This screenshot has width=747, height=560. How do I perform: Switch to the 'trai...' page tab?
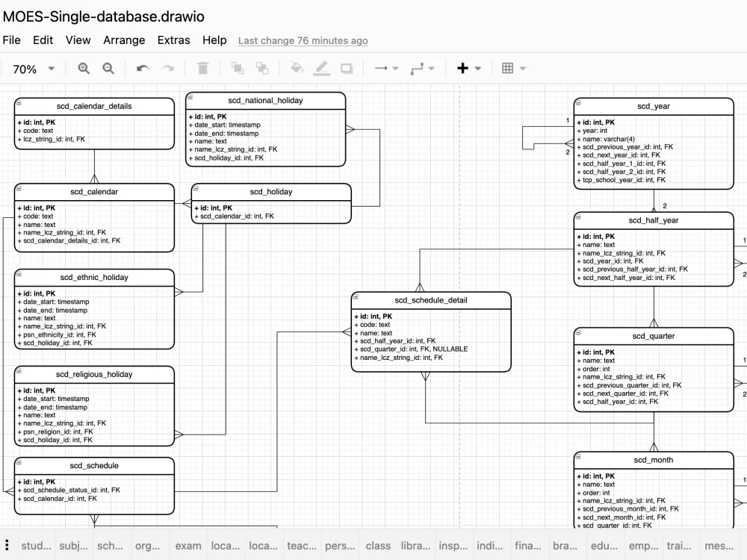pos(679,546)
